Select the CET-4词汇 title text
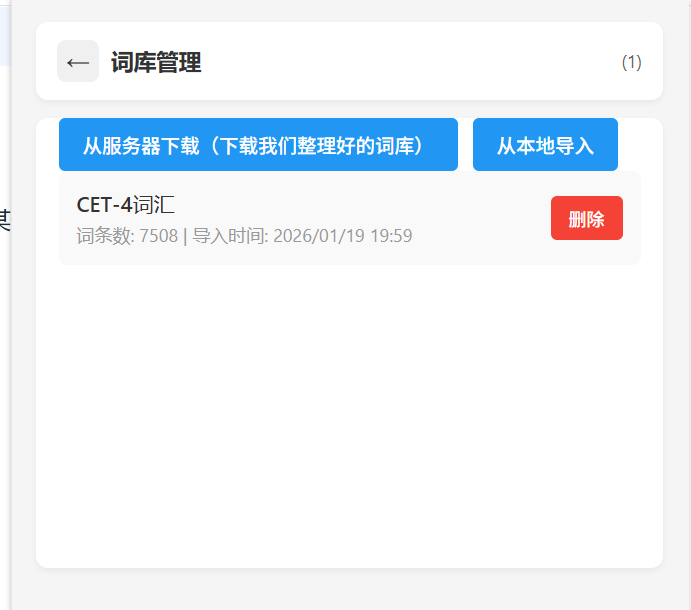The width and height of the screenshot is (691, 610). point(126,205)
